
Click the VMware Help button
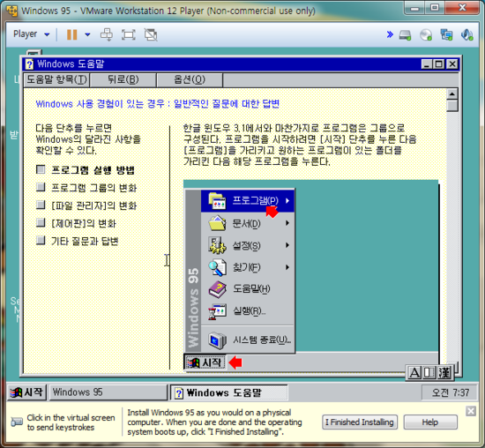tap(430, 422)
